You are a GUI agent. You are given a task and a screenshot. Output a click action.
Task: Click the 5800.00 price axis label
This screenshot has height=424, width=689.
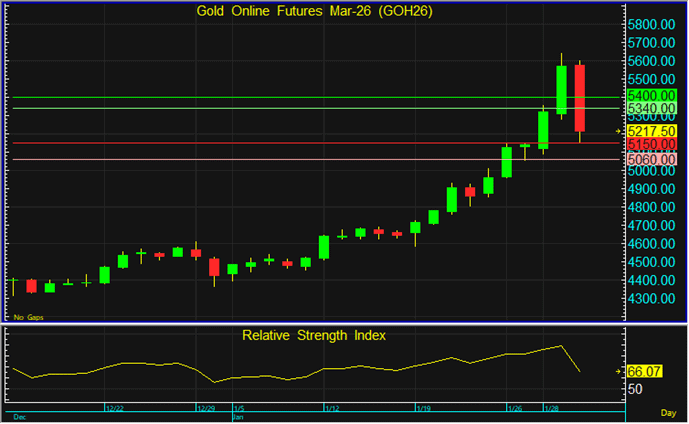coord(651,24)
